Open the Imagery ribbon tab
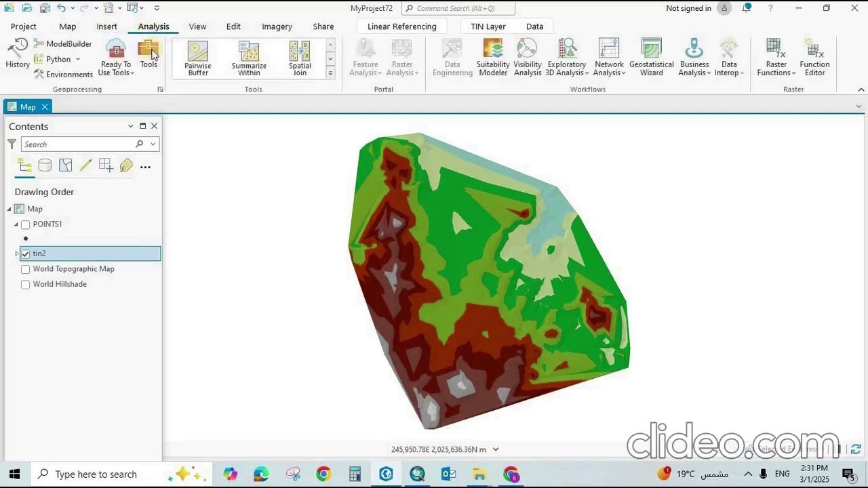868x488 pixels. point(277,26)
